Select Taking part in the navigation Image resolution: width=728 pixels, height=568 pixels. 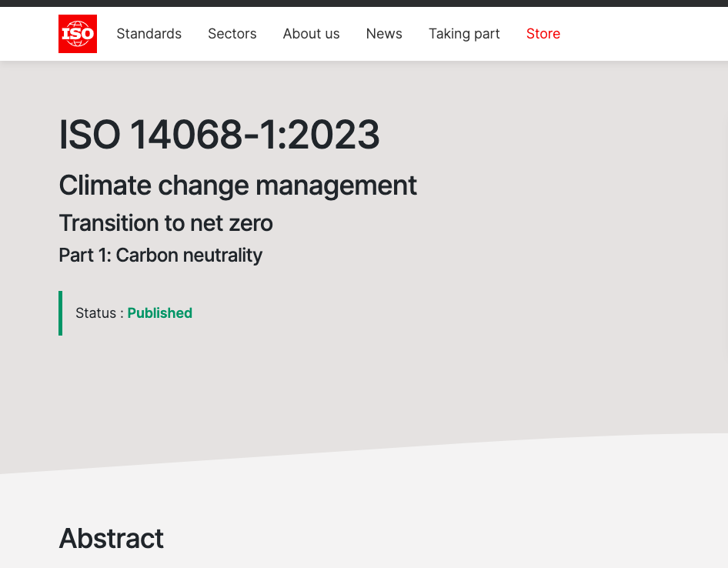tap(464, 34)
